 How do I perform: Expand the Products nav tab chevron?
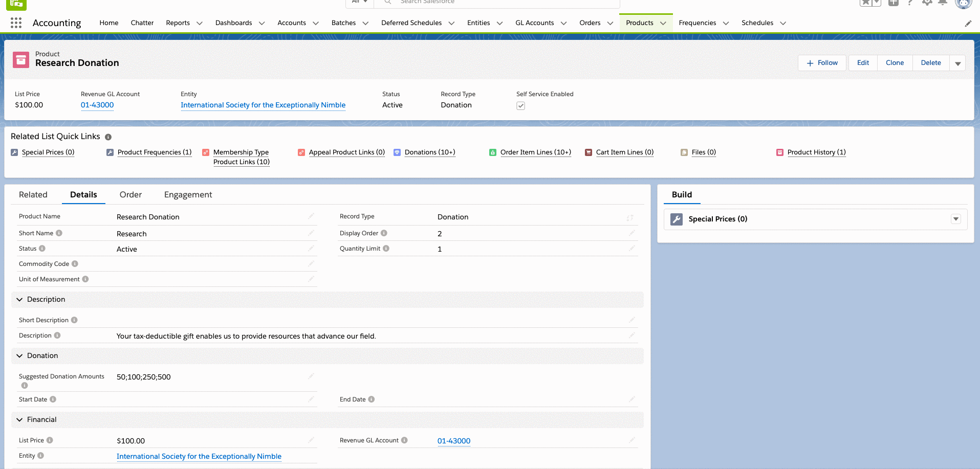click(663, 24)
